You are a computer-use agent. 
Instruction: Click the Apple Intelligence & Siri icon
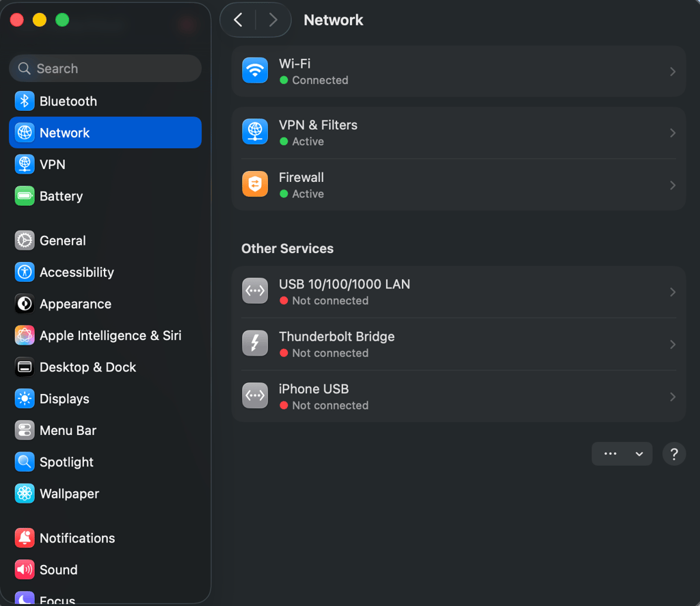(25, 335)
